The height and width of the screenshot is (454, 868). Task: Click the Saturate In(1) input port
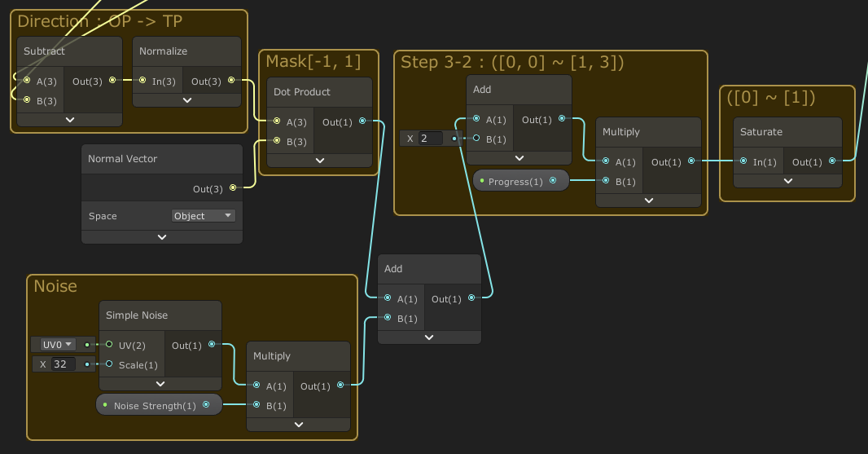coord(743,161)
